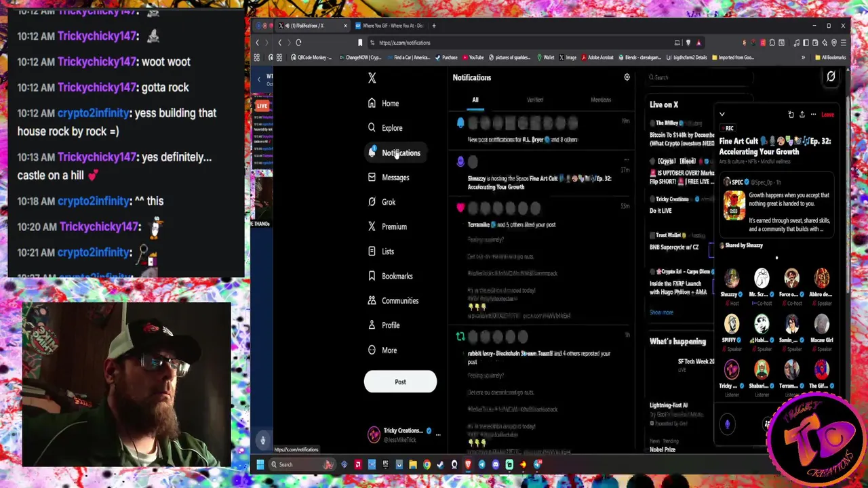Open Messages in the sidebar
The height and width of the screenshot is (488, 868).
click(x=389, y=177)
